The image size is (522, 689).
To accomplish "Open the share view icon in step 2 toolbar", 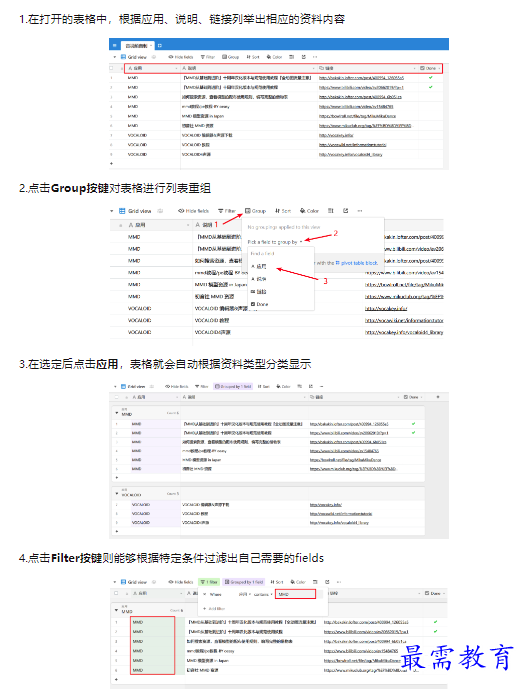I will 346,211.
